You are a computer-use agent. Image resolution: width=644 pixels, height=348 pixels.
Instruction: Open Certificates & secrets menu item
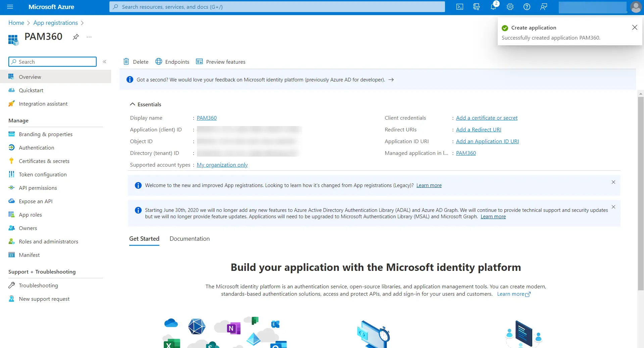coord(44,161)
